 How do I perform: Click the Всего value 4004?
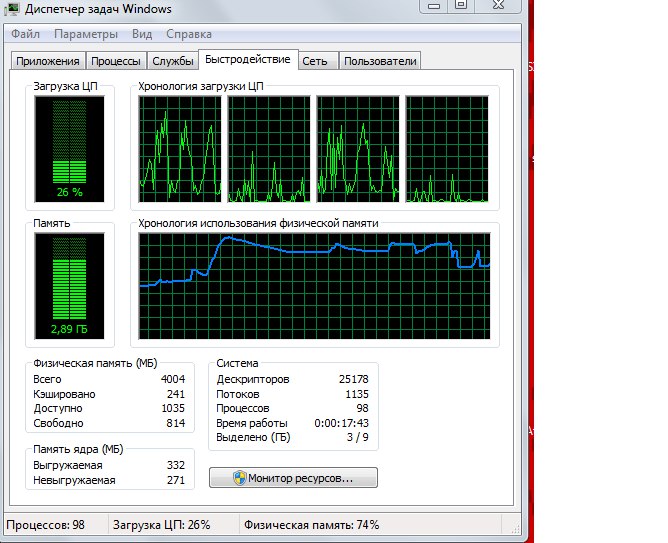tap(173, 379)
